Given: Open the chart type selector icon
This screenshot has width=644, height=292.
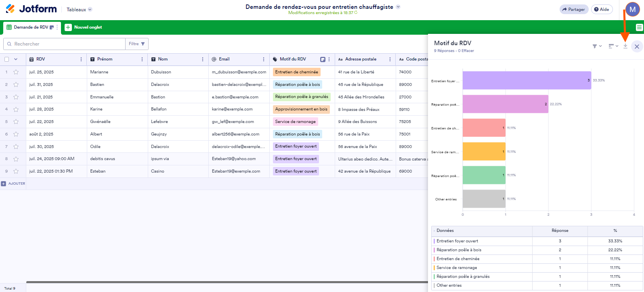Looking at the screenshot, I should tap(613, 46).
